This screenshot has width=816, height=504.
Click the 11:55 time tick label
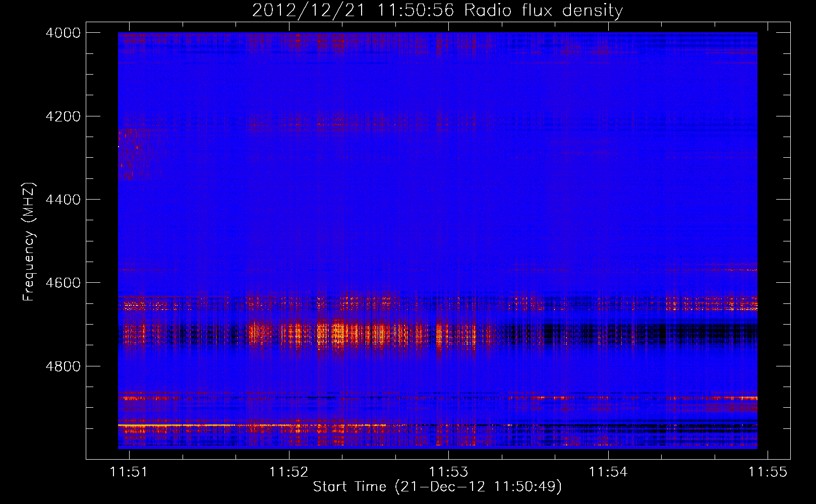coord(768,472)
